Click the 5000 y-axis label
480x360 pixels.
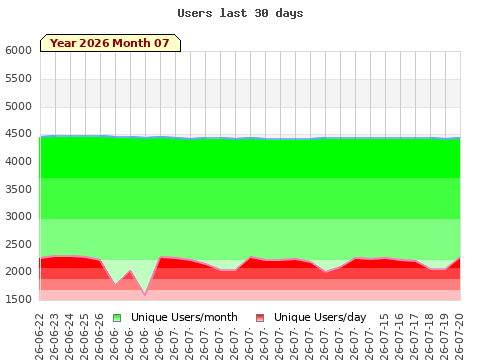[18, 107]
